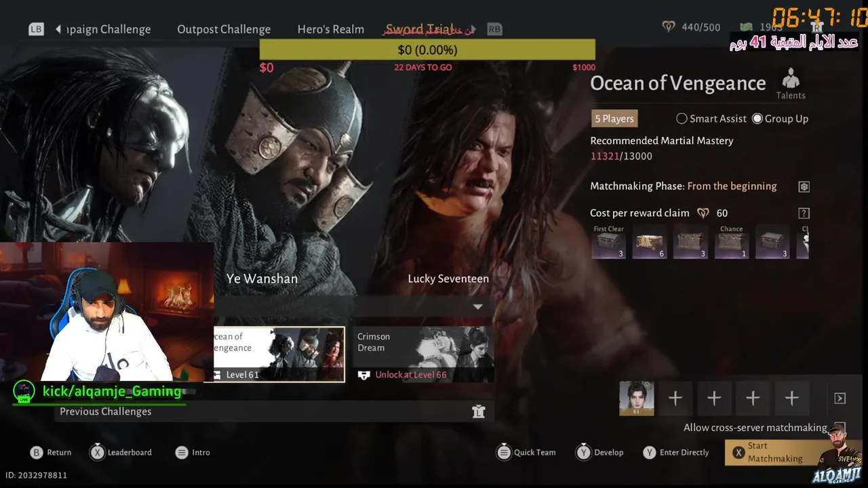Select the Chance reward chest
Screen dimensions: 868x488
(x=732, y=242)
